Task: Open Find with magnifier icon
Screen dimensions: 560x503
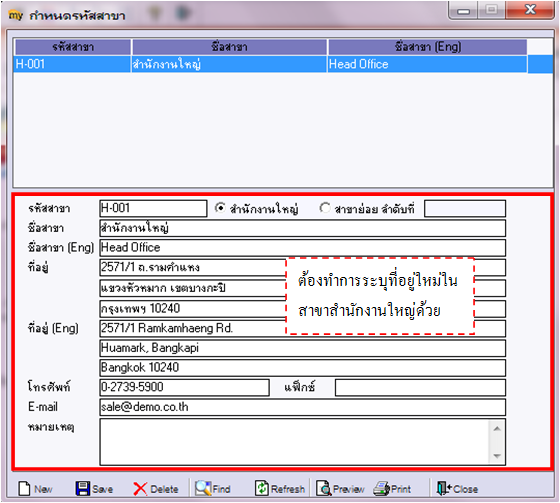Action: (x=202, y=488)
